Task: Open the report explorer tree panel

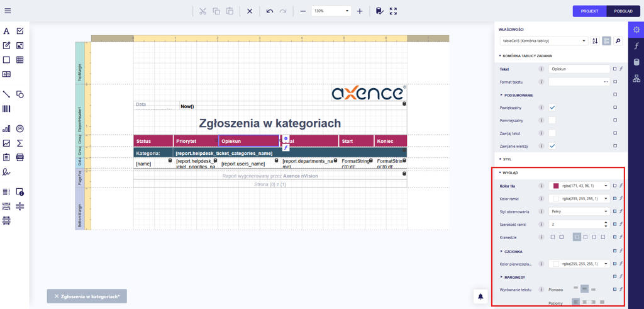Action: click(636, 79)
